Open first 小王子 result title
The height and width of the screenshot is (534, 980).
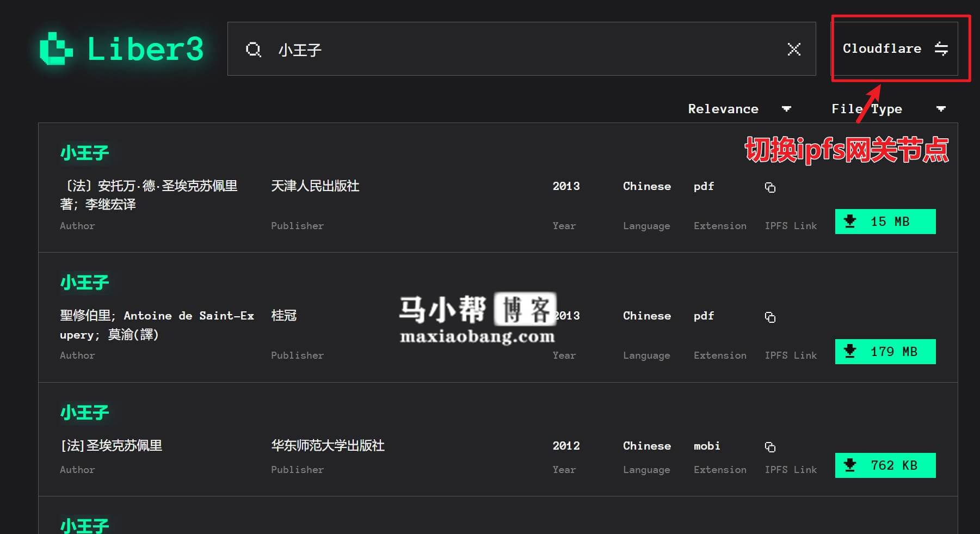click(84, 153)
